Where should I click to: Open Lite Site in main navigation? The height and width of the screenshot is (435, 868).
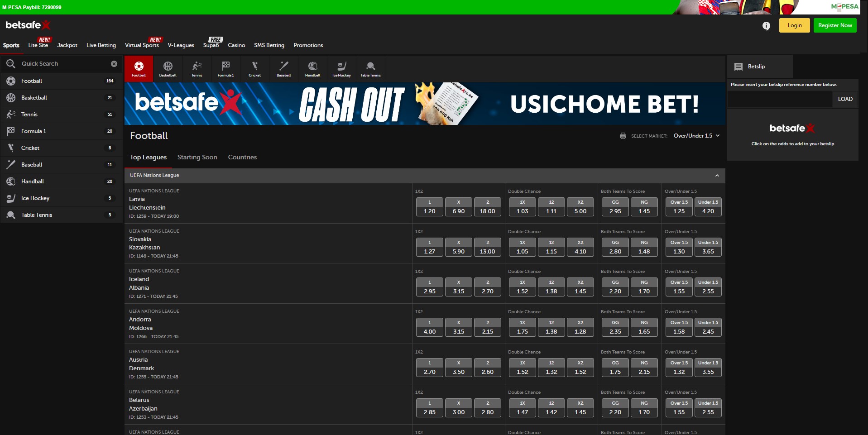coord(38,45)
